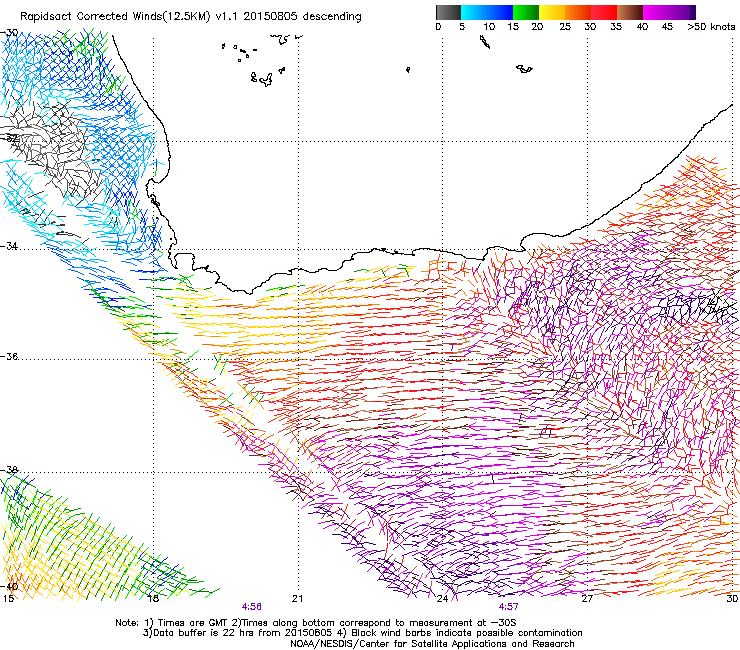Screen dimensions: 740x650
Task: Click the '4:58' swath time label
Action: pyautogui.click(x=252, y=607)
